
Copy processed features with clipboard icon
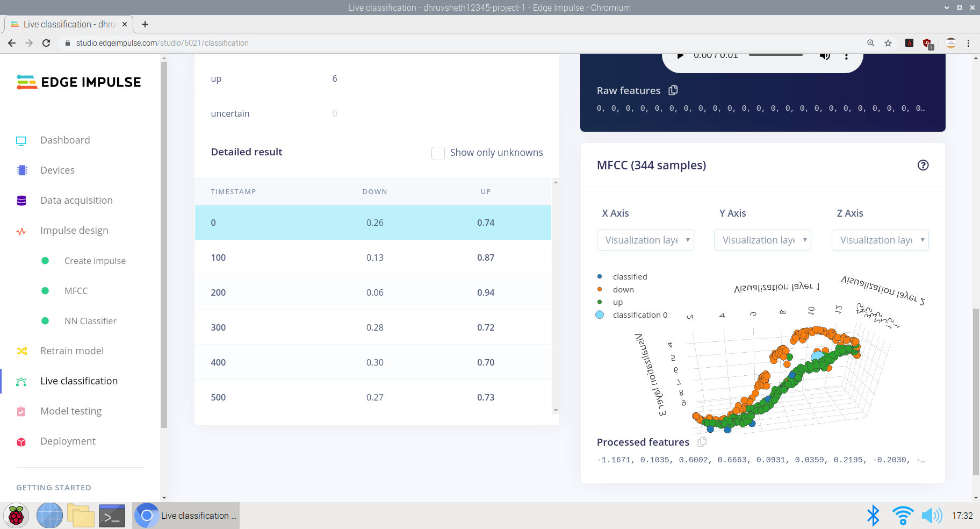pyautogui.click(x=702, y=442)
